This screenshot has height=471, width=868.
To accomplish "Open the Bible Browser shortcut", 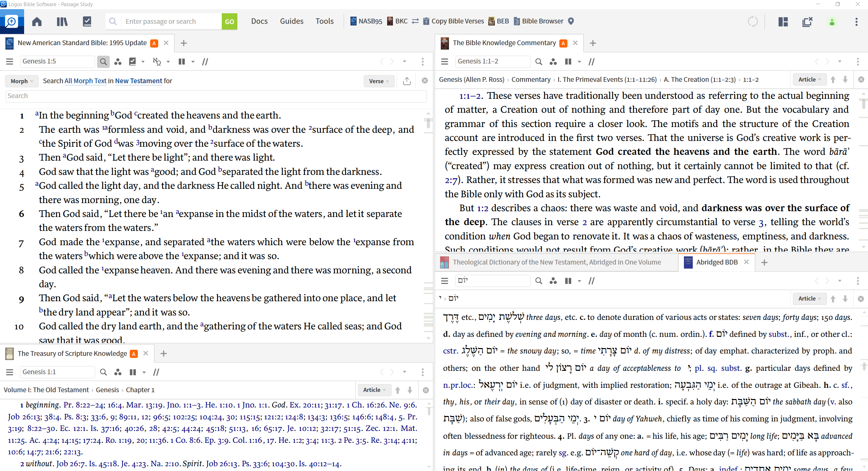I will tap(539, 21).
